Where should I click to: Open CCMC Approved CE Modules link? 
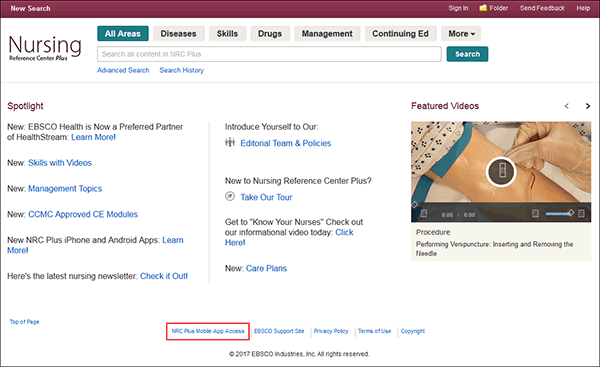83,214
